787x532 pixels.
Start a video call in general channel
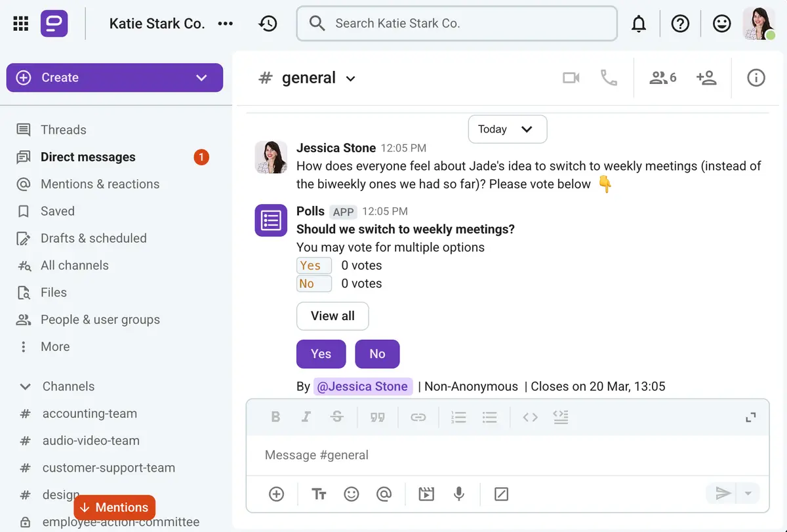[x=571, y=78]
